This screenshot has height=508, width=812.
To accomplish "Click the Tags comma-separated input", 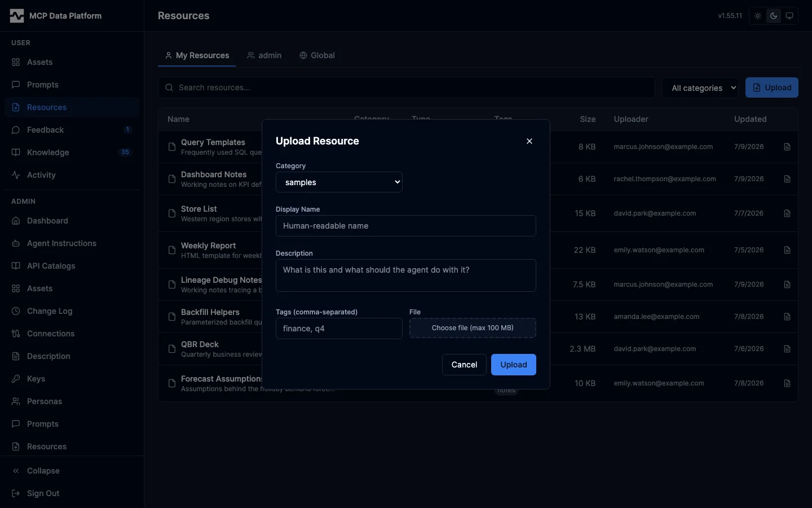I will click(x=339, y=329).
